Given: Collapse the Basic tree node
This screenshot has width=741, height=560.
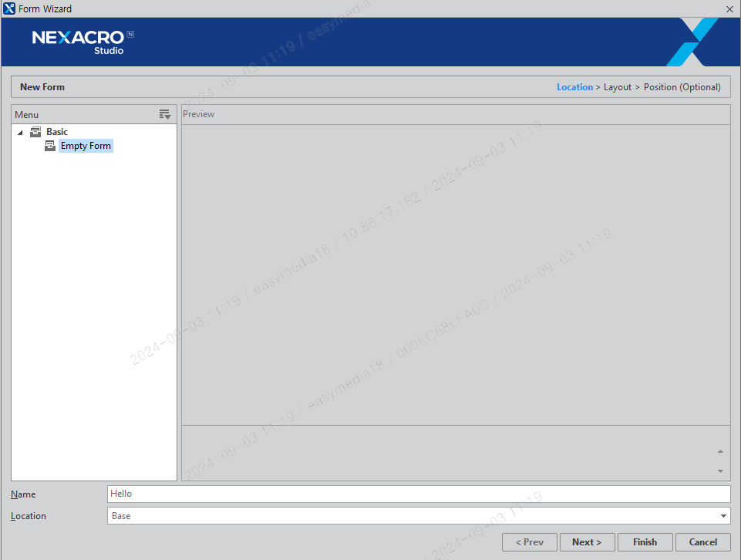Looking at the screenshot, I should [20, 133].
